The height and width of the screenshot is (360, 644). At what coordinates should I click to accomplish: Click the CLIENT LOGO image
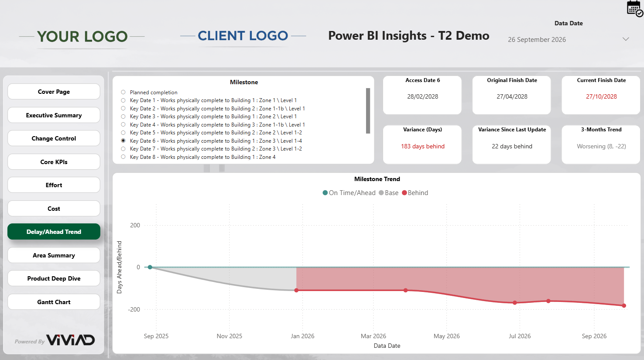[x=243, y=36]
